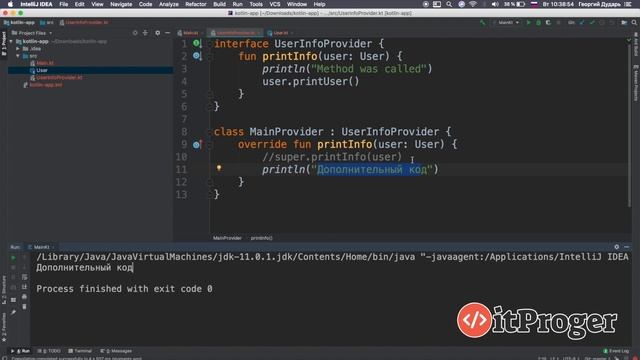This screenshot has height=360, width=640.
Task: Toggle the Ant Build side tool window tab
Action: [x=636, y=45]
